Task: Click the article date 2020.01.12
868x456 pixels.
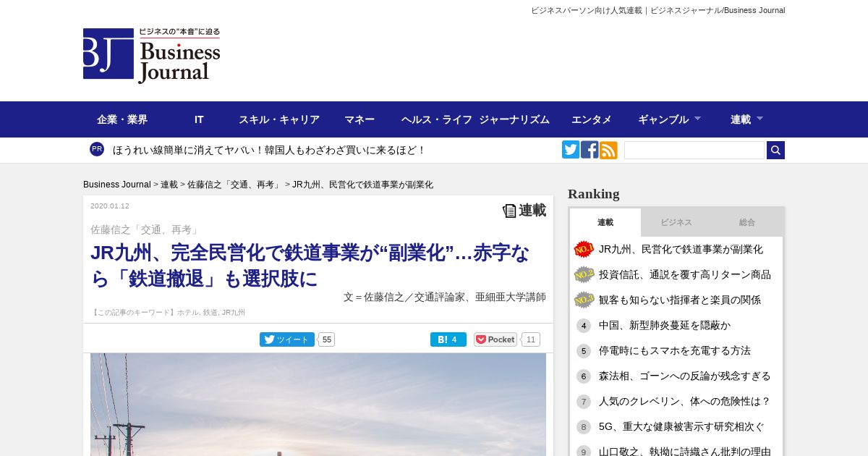Action: pyautogui.click(x=110, y=206)
